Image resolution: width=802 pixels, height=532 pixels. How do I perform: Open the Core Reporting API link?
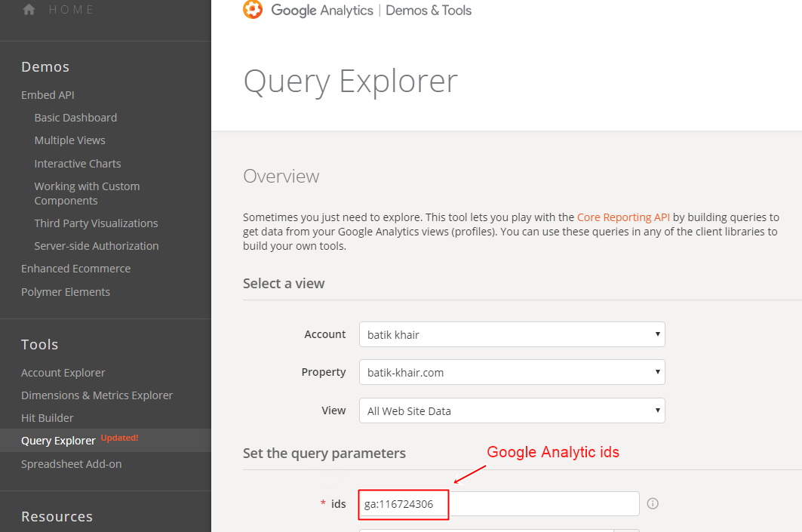pyautogui.click(x=623, y=217)
